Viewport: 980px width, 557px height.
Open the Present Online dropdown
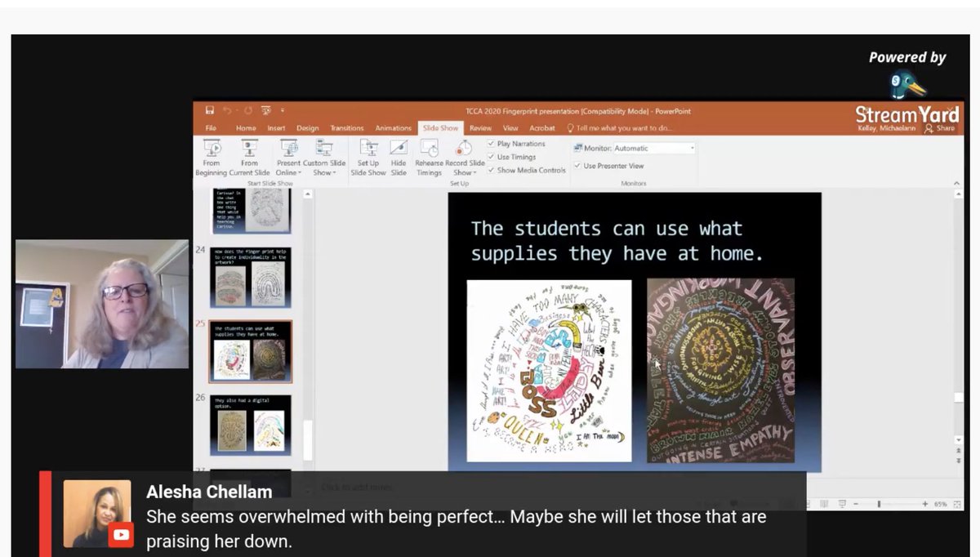click(x=288, y=158)
